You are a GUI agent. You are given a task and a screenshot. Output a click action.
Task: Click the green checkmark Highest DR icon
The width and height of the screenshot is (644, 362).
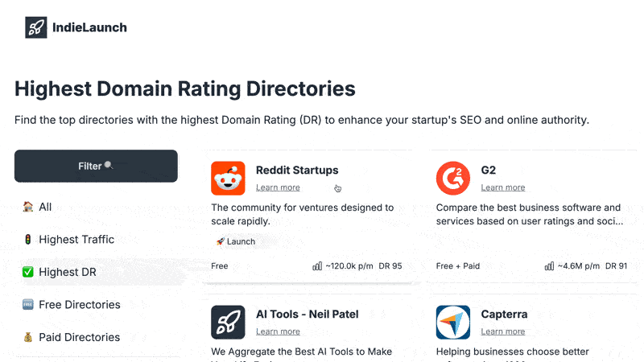[28, 272]
